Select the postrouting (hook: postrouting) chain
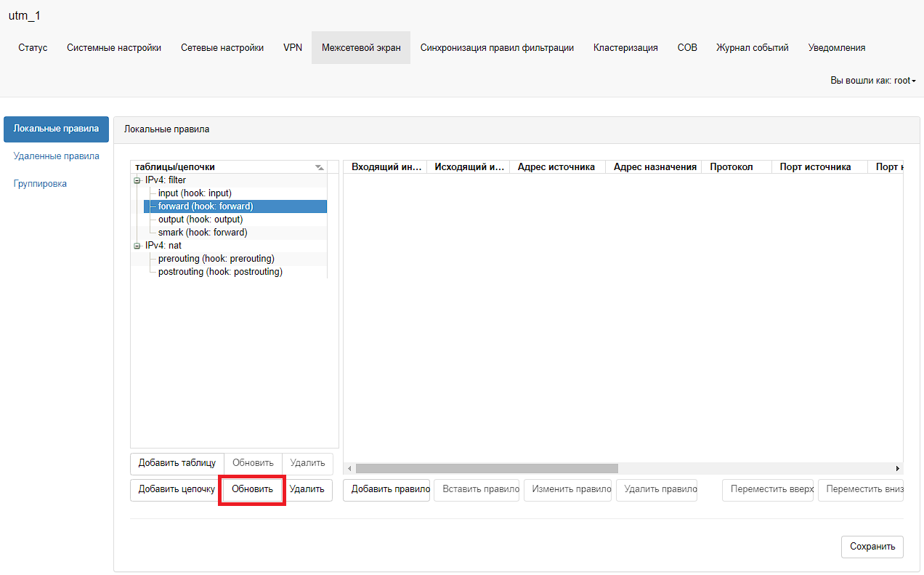 [x=220, y=272]
